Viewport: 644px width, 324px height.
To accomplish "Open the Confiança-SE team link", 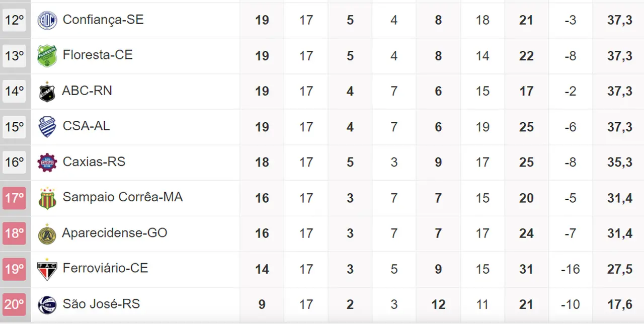I will (103, 20).
